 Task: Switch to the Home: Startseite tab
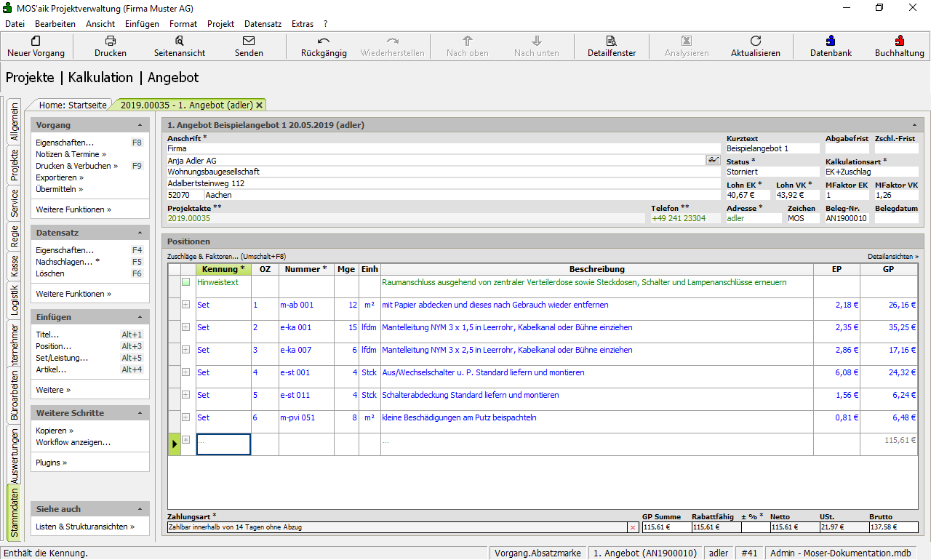(x=73, y=105)
